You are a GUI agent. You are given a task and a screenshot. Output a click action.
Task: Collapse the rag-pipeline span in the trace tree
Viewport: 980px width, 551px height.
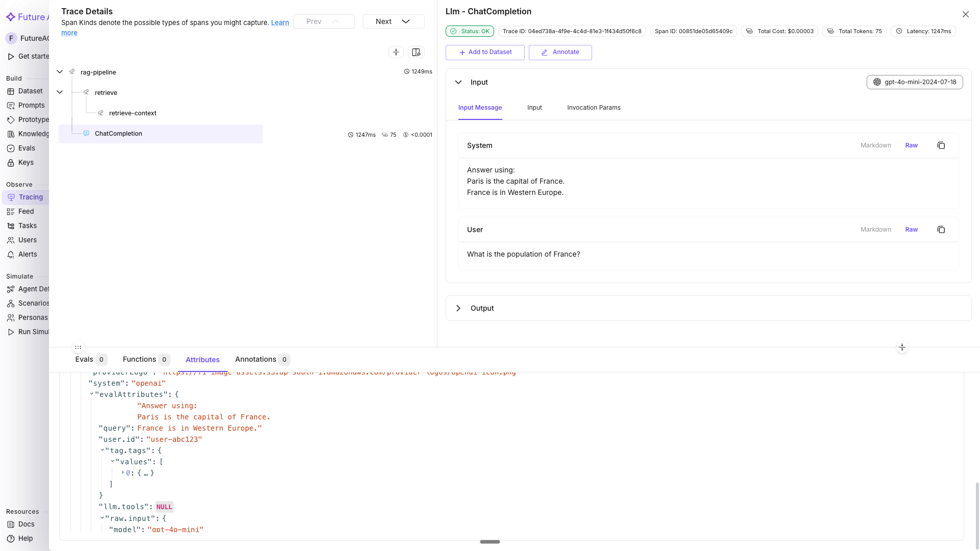pyautogui.click(x=60, y=71)
